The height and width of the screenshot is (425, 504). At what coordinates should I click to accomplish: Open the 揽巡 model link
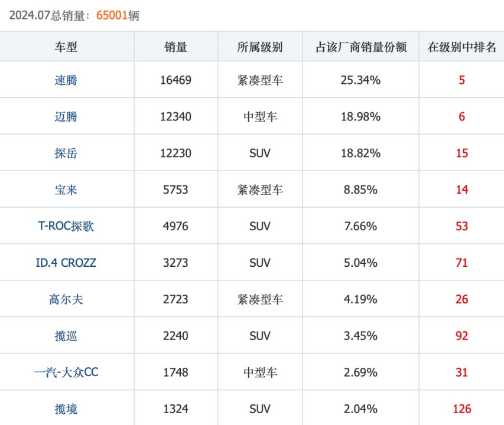coord(66,336)
